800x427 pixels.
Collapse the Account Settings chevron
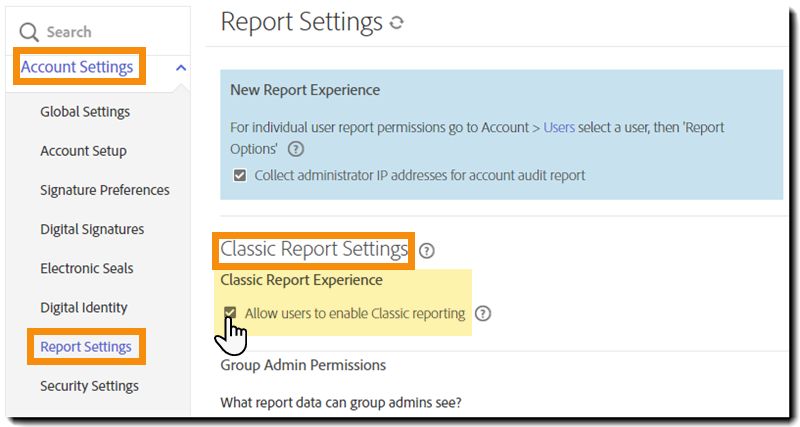tap(181, 67)
